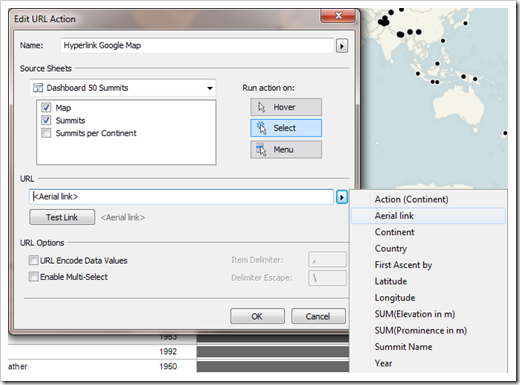Viewport: 520px width, 385px height.
Task: Close the Edit URL Action dialog
Action: click(x=339, y=16)
